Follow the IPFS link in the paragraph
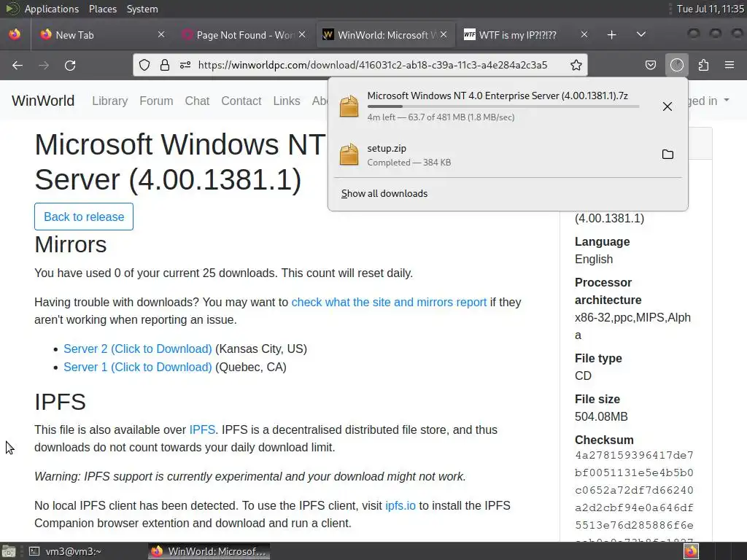The image size is (747, 560). [x=202, y=430]
